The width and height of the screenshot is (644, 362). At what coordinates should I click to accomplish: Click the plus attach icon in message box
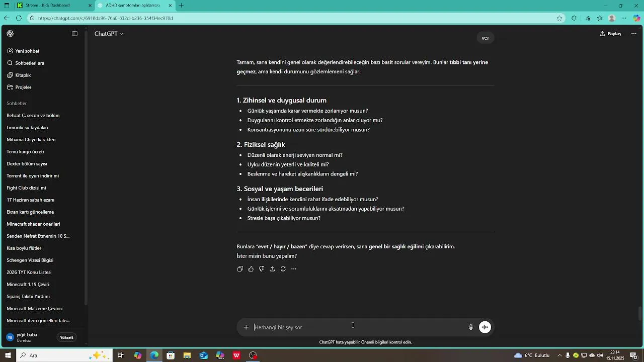coord(246,327)
